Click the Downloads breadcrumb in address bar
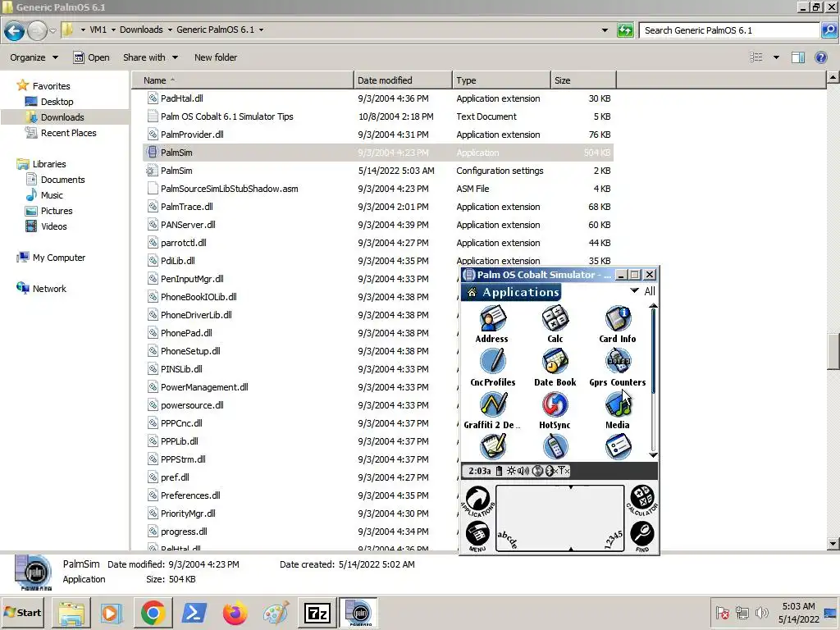 coord(141,30)
